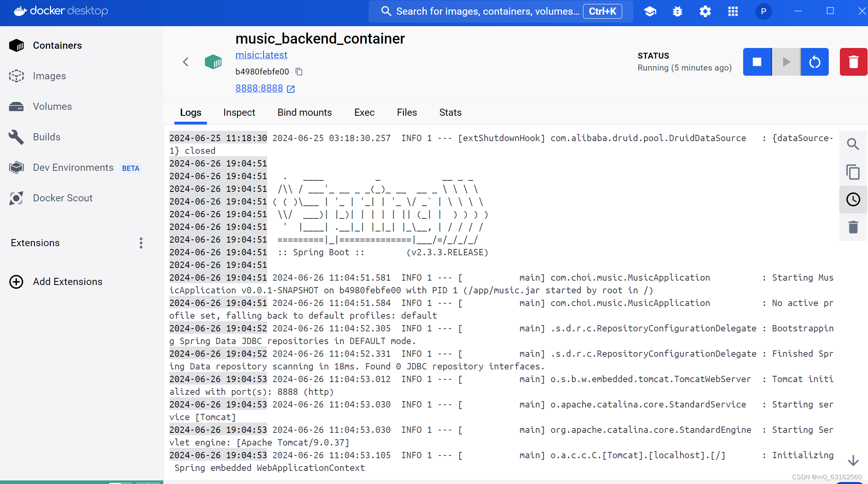Viewport: 868px width, 484px height.
Task: Click the disabled Start button
Action: 786,62
